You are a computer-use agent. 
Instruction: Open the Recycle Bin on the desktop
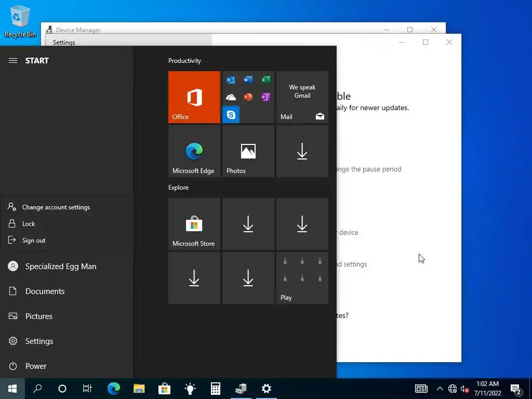tap(20, 21)
